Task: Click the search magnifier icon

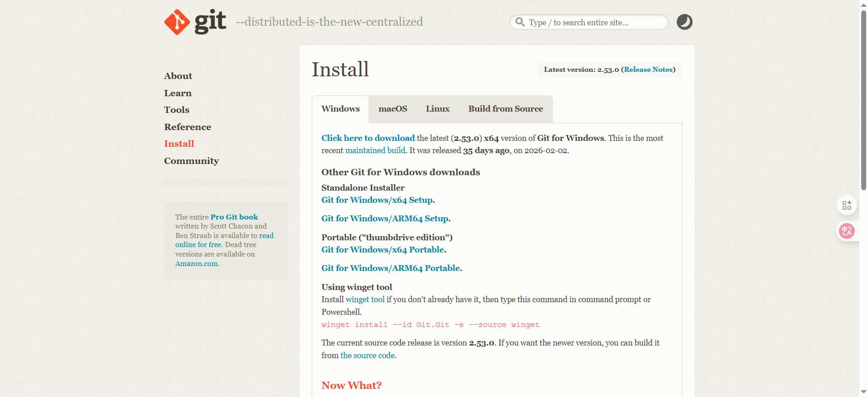Action: (520, 22)
